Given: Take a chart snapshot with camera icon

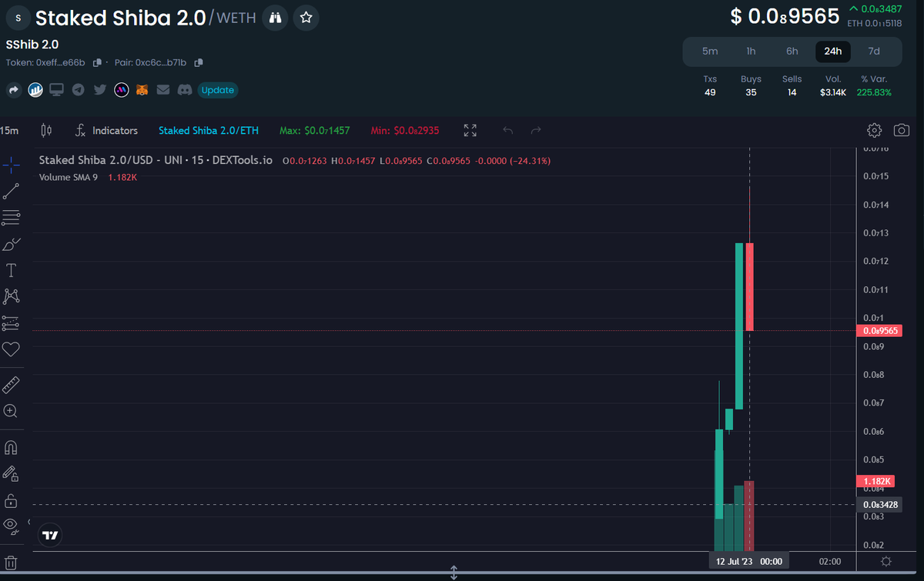Looking at the screenshot, I should pos(902,131).
